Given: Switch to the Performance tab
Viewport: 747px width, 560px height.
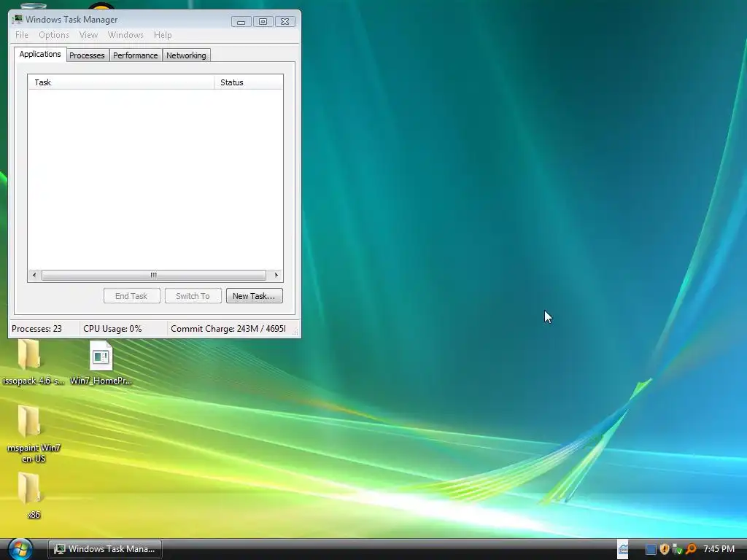Looking at the screenshot, I should point(135,55).
